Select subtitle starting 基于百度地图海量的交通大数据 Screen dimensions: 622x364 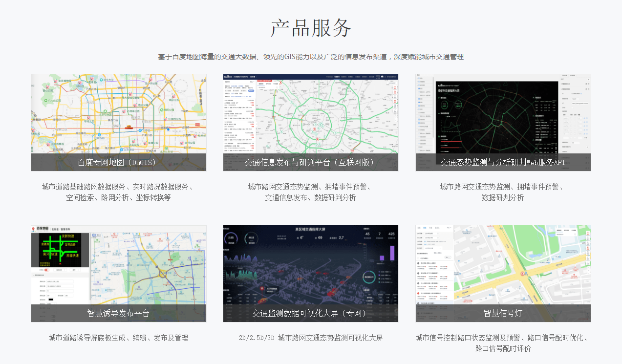[x=311, y=57]
